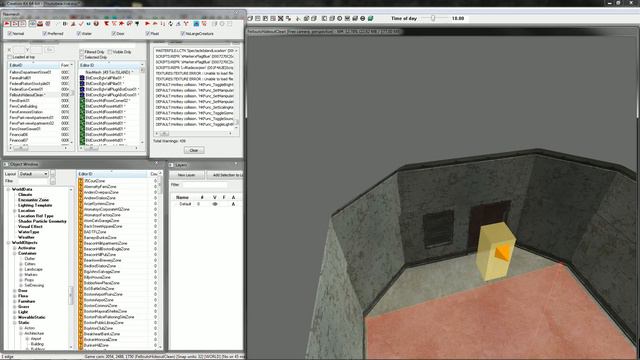Open the Layout dropdown set to Default

[33, 174]
